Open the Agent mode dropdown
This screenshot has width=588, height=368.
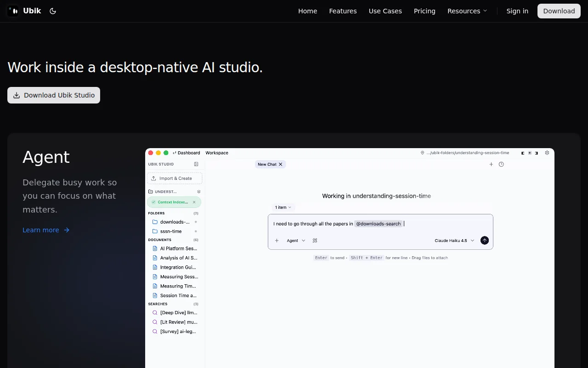[296, 241]
